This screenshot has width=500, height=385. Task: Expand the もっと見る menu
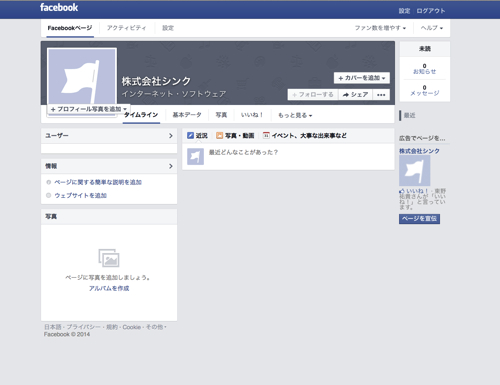point(295,115)
